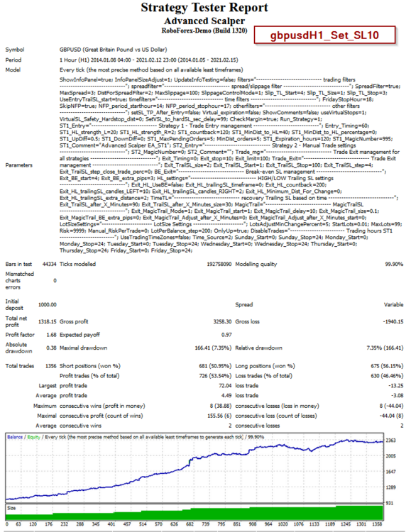Select the largest loss trade value -13.25
This screenshot has height=532, width=411.
[x=396, y=386]
